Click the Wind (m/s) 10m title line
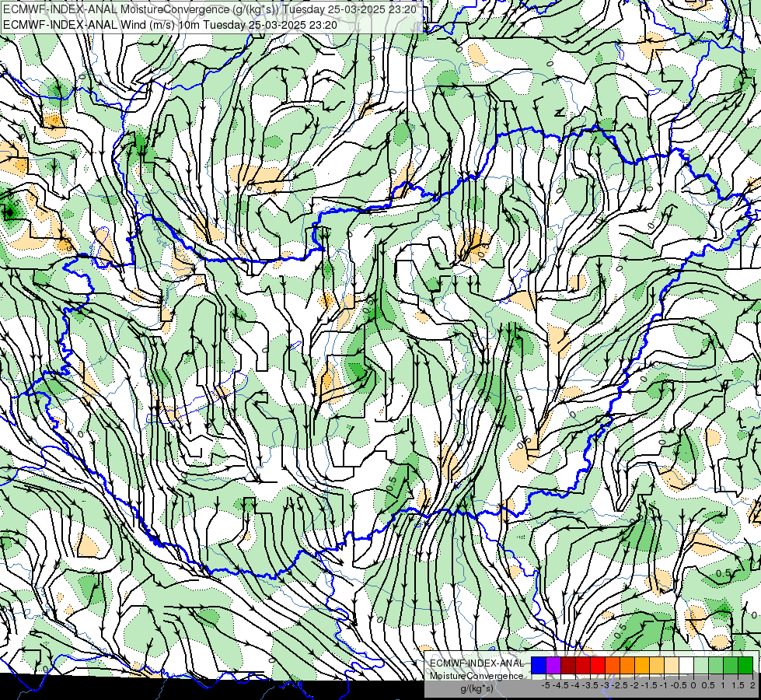Image resolution: width=761 pixels, height=700 pixels. point(170,25)
